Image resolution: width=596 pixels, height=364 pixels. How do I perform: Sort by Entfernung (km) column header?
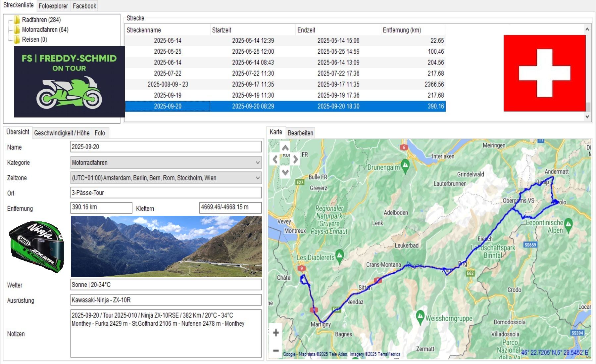click(x=402, y=30)
